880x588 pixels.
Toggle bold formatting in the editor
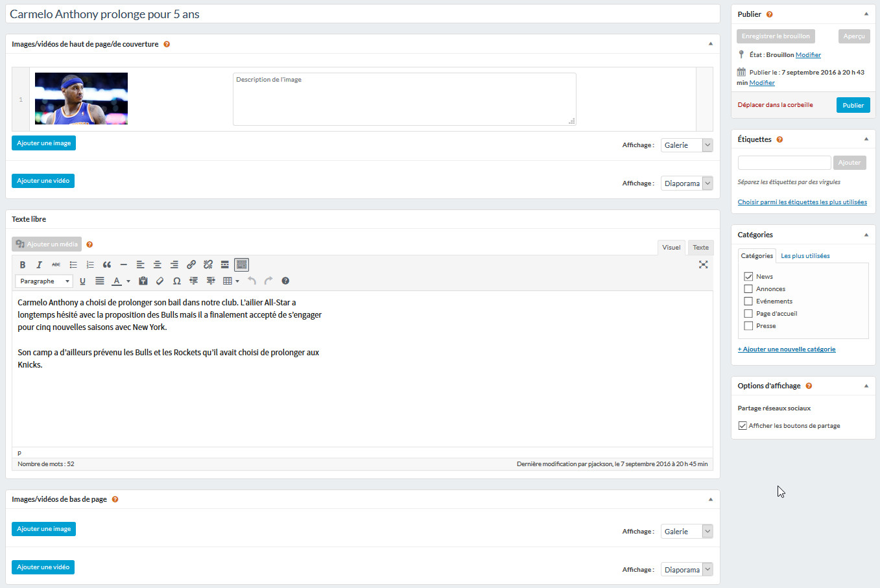click(x=23, y=265)
